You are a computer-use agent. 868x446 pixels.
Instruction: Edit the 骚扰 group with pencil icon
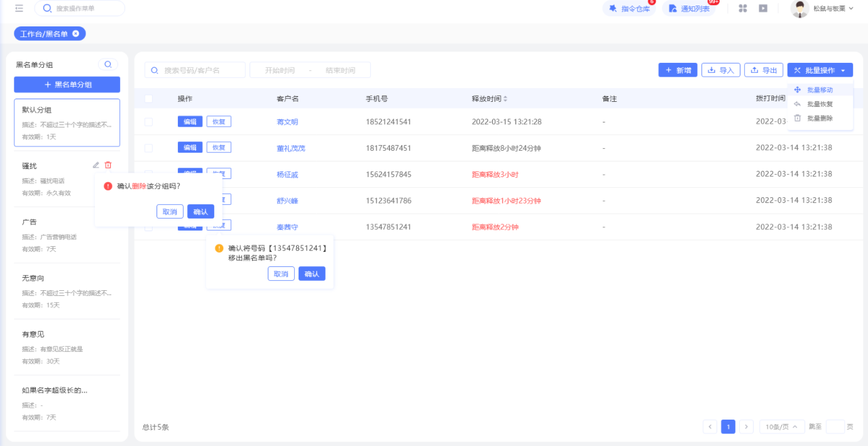click(x=96, y=165)
